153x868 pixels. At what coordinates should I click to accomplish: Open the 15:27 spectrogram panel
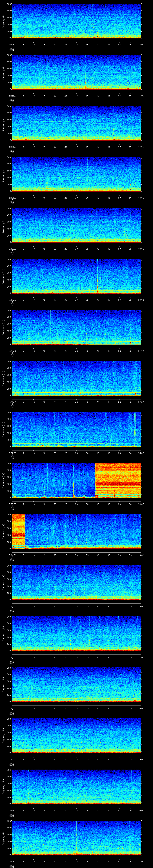point(76,684)
